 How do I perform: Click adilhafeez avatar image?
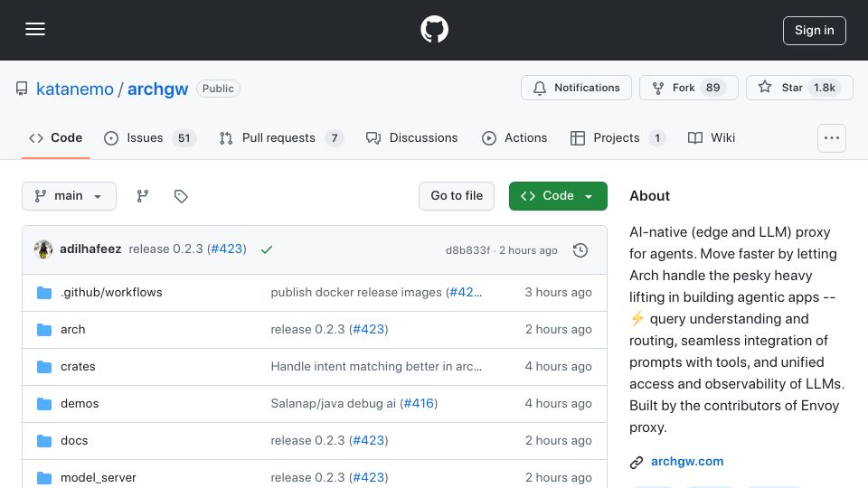43,249
